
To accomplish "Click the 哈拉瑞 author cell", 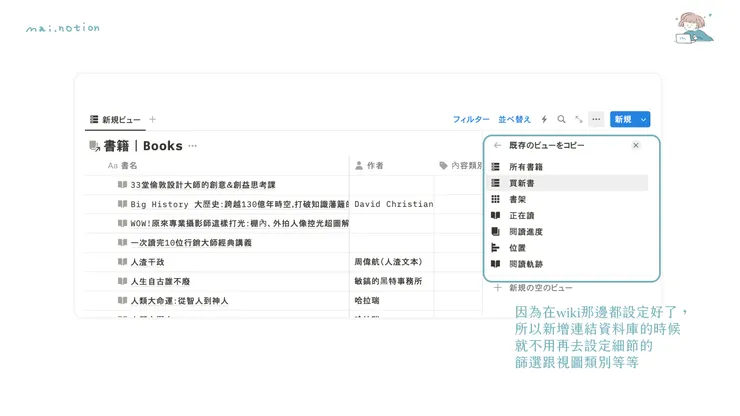I will click(x=367, y=300).
